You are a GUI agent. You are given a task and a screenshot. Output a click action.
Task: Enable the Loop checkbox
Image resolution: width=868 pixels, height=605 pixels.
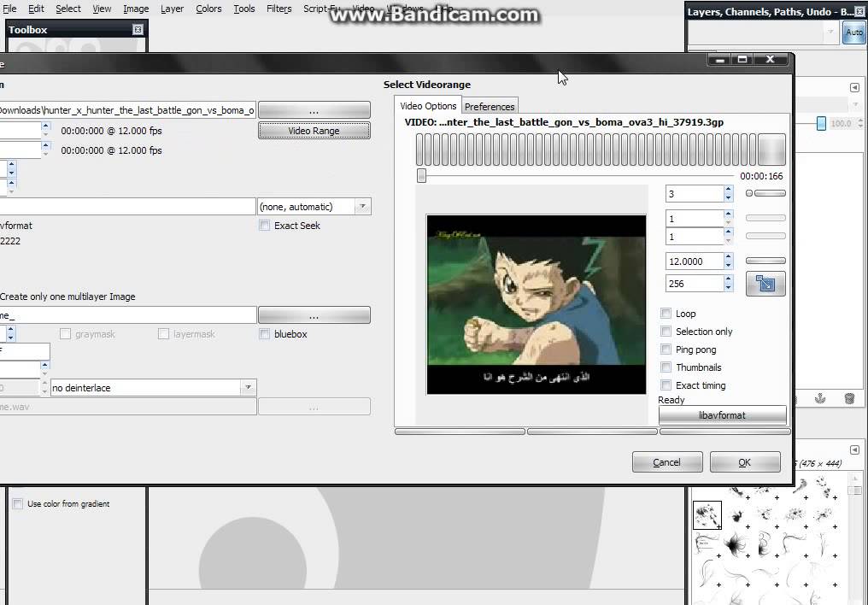666,314
